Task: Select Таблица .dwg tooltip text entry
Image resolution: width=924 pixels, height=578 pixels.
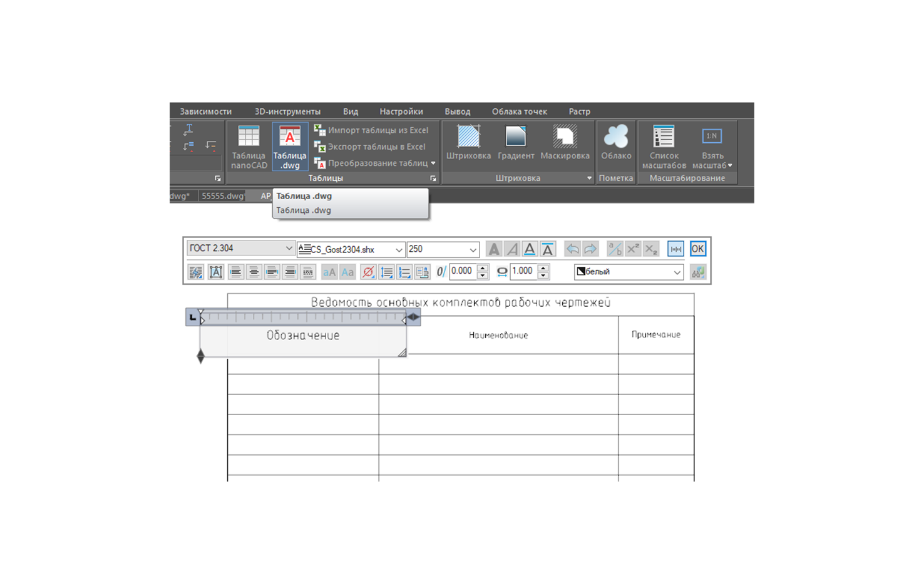Action: [x=304, y=210]
